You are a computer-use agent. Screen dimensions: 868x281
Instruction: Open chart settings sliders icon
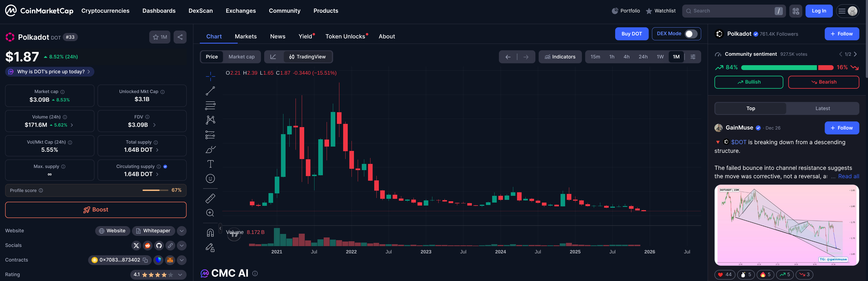pos(693,57)
